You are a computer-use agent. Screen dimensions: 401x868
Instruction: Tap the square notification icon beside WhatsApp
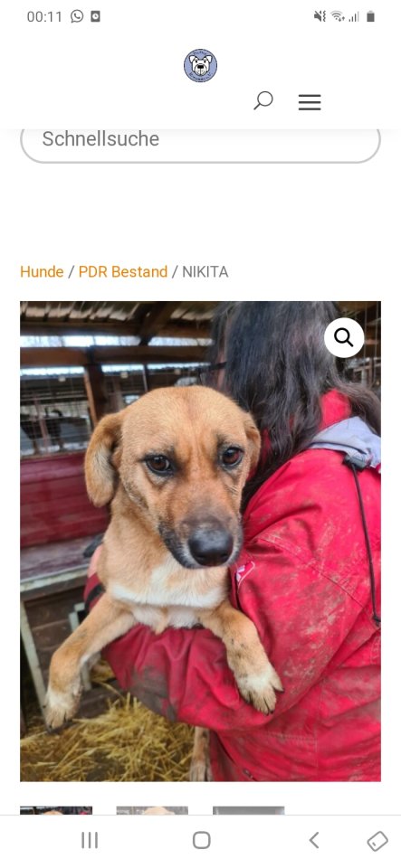point(95,16)
